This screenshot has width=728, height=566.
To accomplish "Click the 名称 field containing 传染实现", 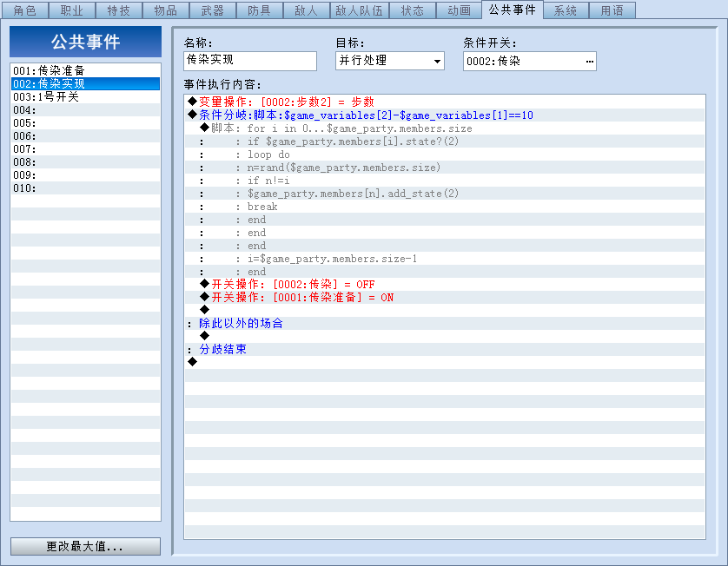I will point(250,61).
